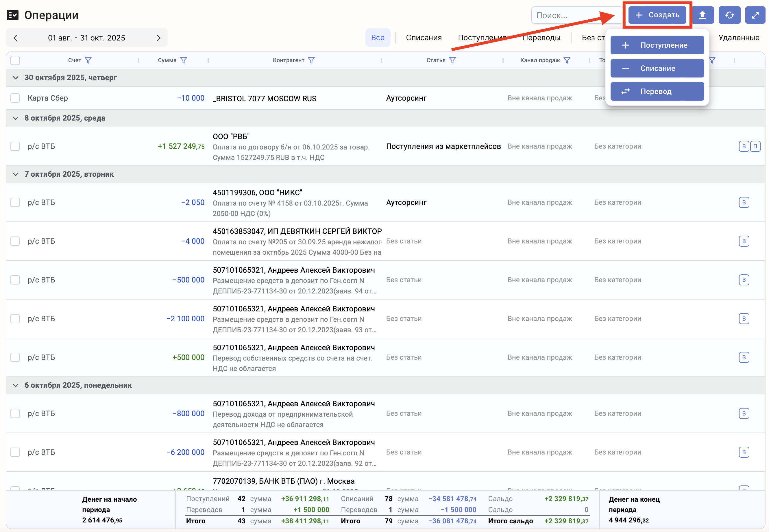Click the refresh sync icon
This screenshot has width=769, height=532.
coord(729,15)
